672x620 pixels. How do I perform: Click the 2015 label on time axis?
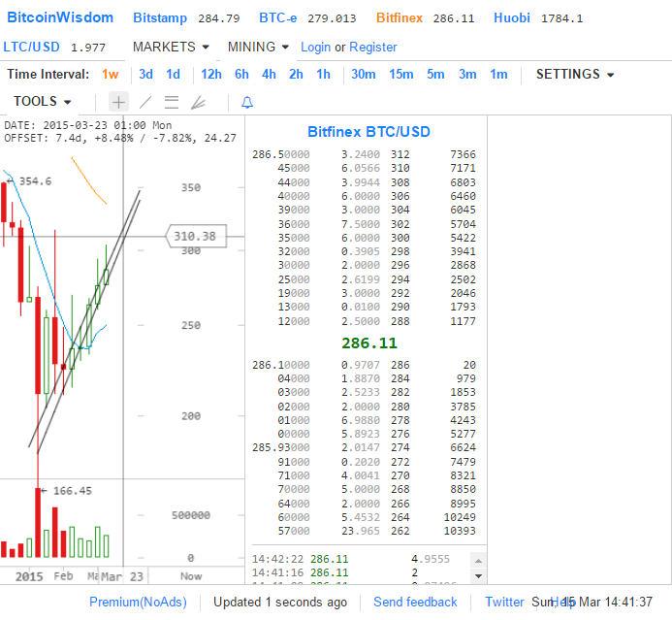pos(29,576)
